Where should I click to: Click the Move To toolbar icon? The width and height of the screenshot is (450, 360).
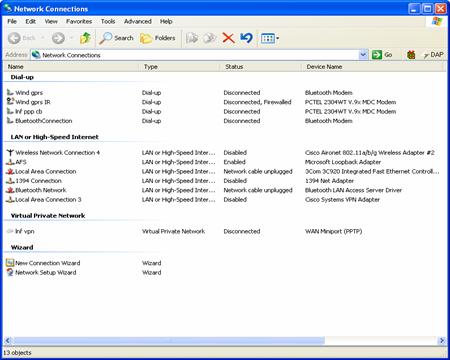point(192,38)
